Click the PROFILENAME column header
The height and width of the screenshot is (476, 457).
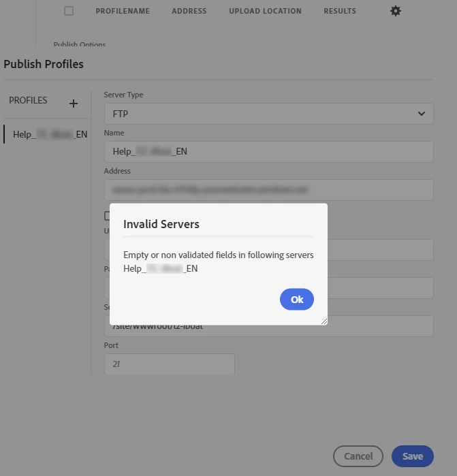pyautogui.click(x=123, y=11)
